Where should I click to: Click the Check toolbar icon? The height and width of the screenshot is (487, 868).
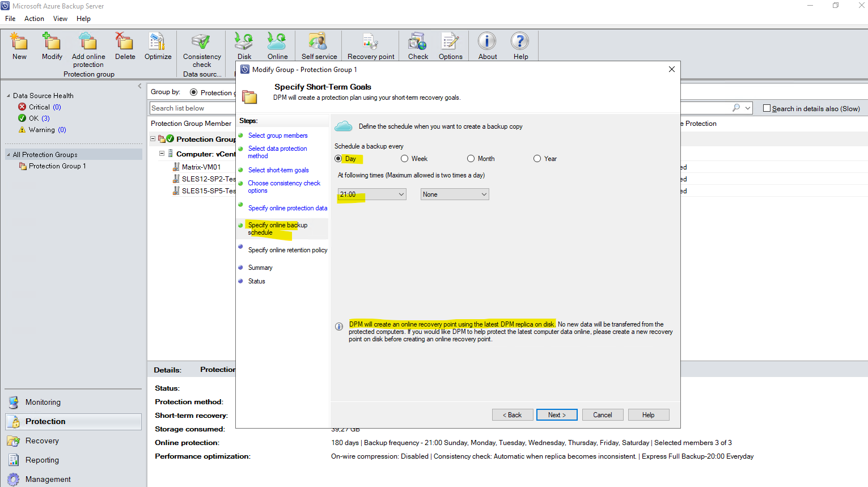418,42
